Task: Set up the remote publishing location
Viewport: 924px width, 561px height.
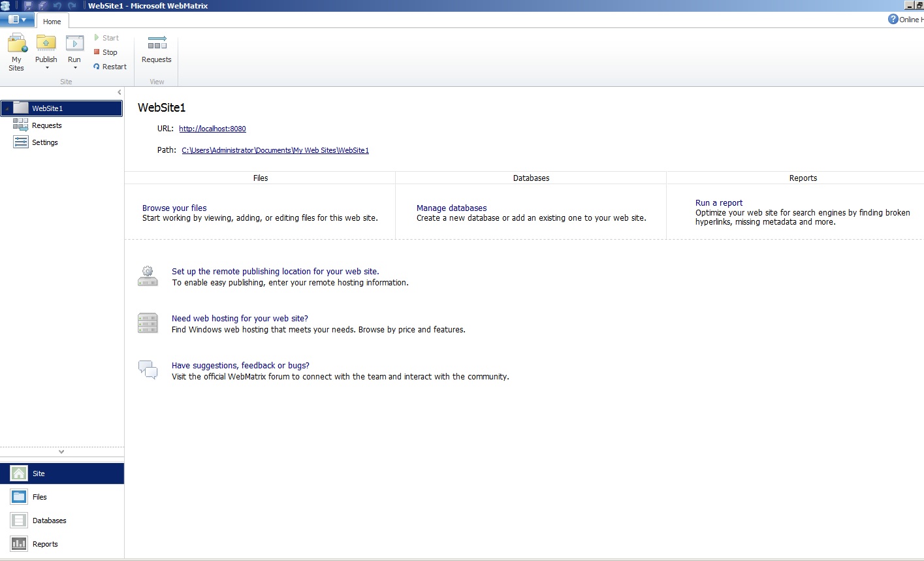Action: [275, 271]
